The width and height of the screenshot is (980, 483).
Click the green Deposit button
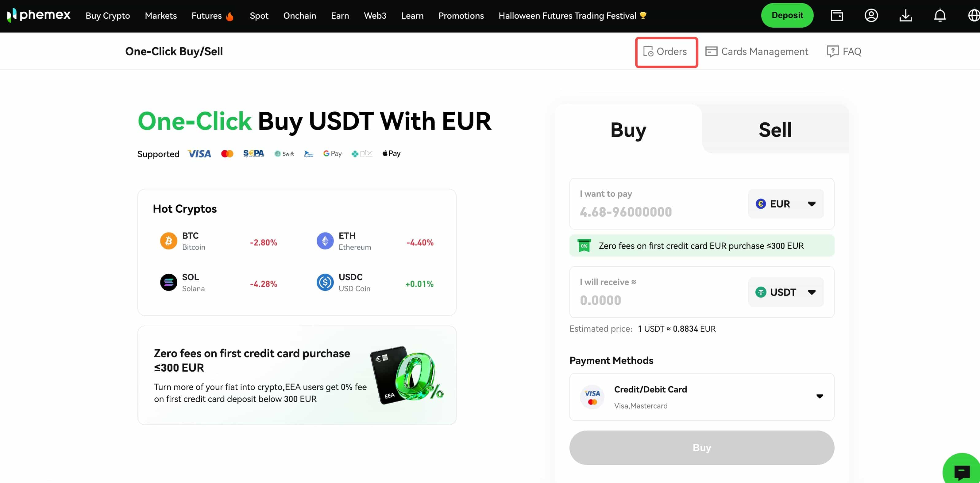(787, 15)
